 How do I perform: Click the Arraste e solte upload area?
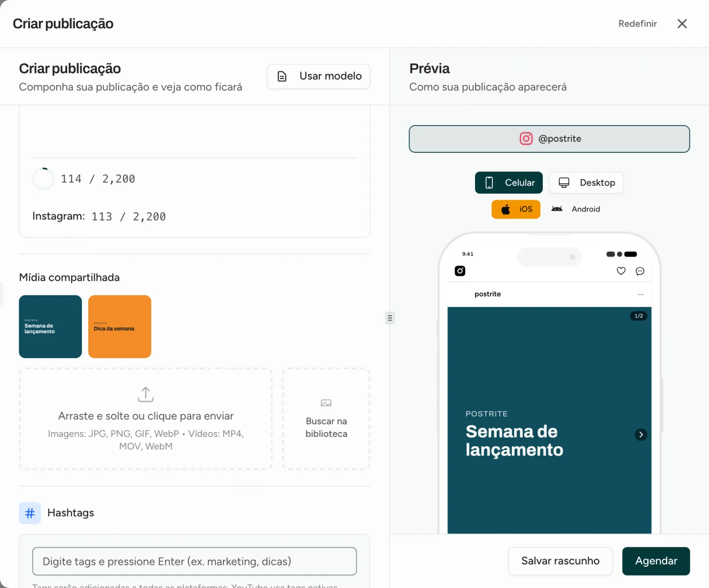[x=146, y=419]
